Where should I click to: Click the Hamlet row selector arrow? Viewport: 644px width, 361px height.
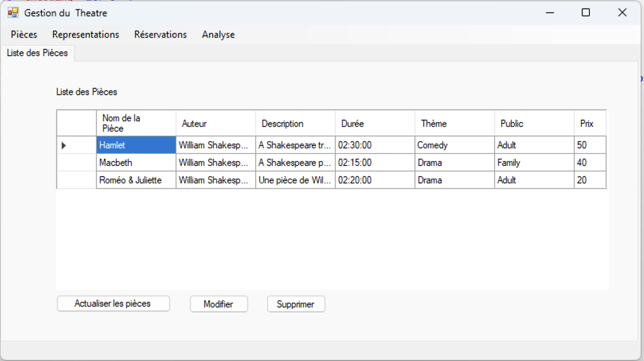point(64,145)
